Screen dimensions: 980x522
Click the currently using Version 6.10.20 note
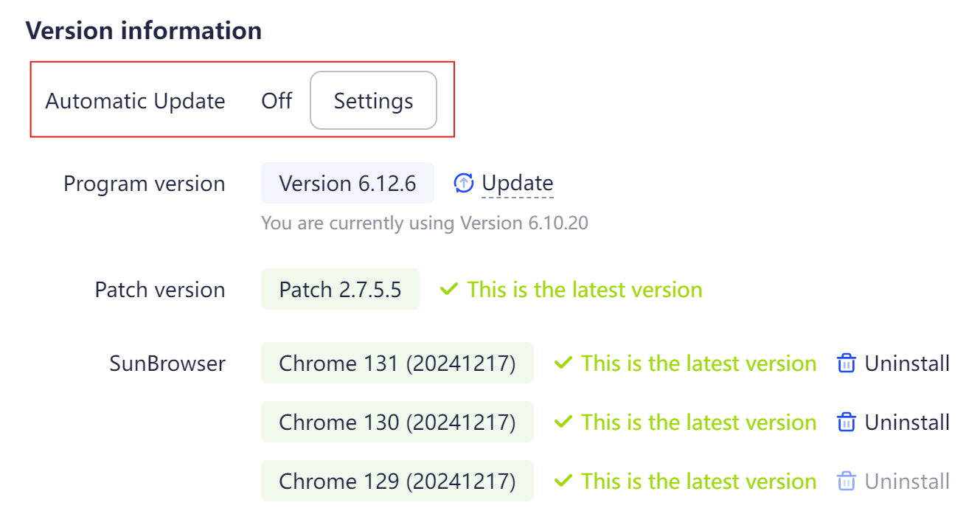(x=425, y=223)
